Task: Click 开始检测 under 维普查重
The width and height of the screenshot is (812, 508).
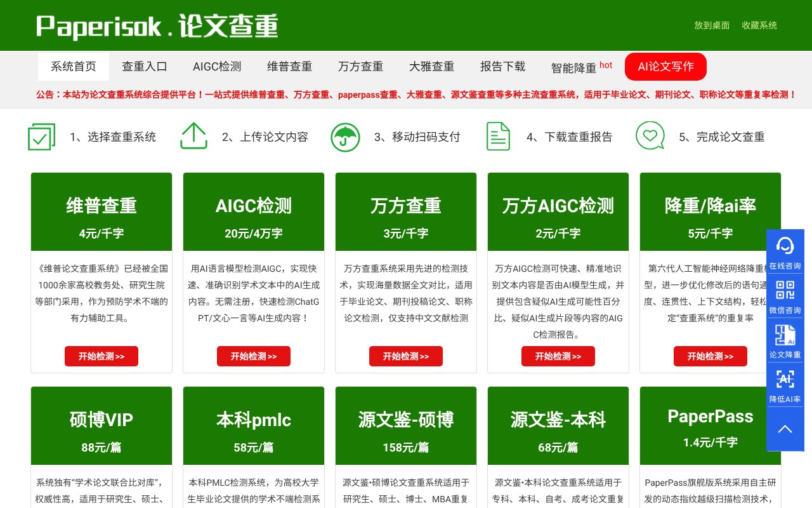Action: pos(101,356)
